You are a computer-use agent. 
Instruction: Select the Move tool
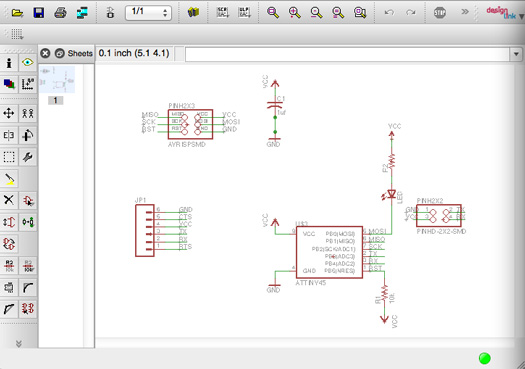click(x=9, y=113)
